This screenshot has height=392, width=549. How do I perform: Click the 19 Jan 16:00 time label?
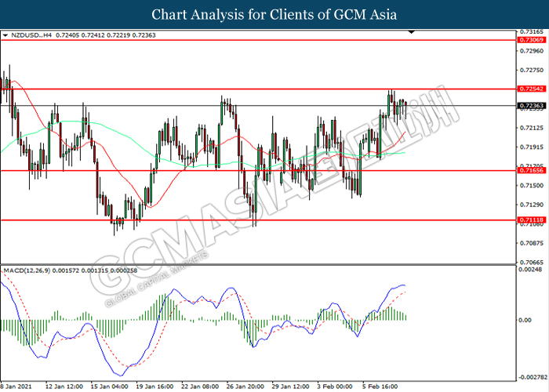157,387
